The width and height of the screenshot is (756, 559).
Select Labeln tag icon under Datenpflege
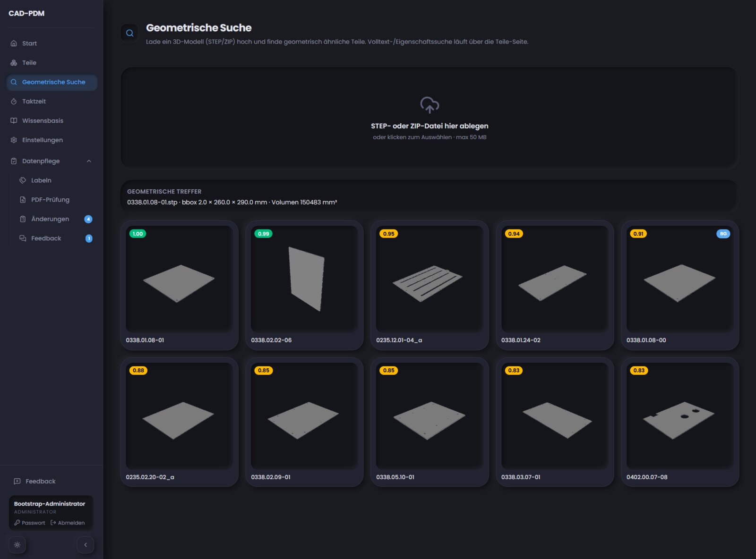tap(23, 180)
